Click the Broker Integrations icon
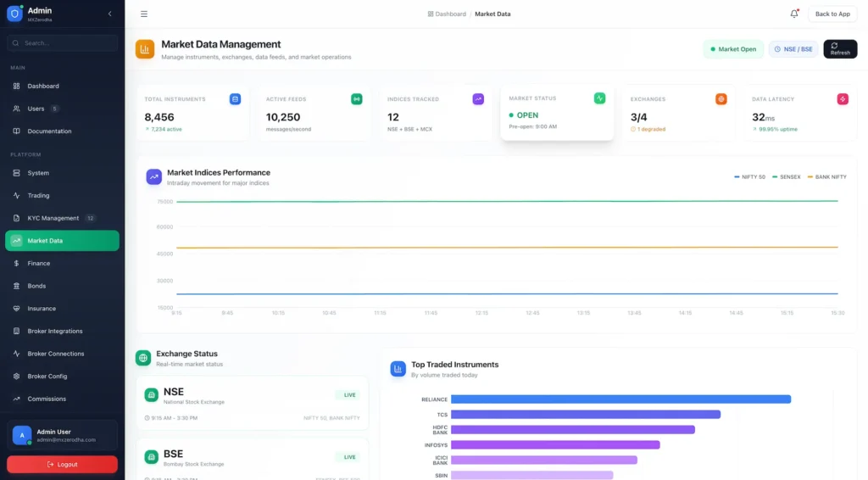868x480 pixels. (x=16, y=331)
